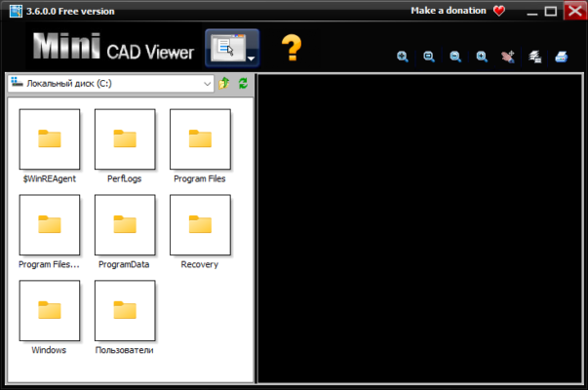The height and width of the screenshot is (390, 588).
Task: Click the Make a donation link
Action: click(x=449, y=11)
